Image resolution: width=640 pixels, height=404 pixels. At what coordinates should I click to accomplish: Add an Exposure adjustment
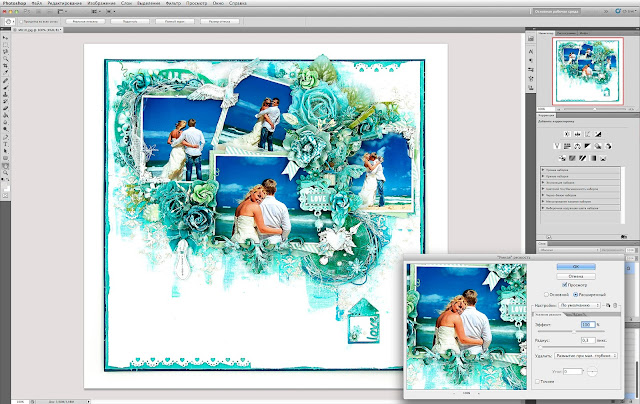pos(598,134)
